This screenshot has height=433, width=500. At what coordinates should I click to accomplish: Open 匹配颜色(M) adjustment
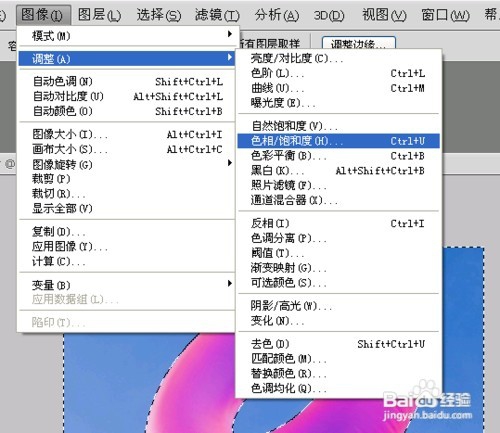pyautogui.click(x=339, y=359)
